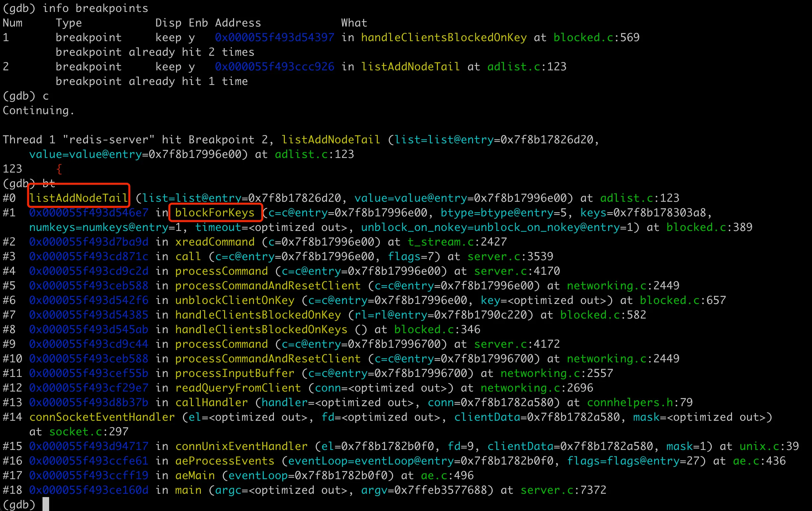
Task: Click the call function in frame #3
Action: click(188, 256)
